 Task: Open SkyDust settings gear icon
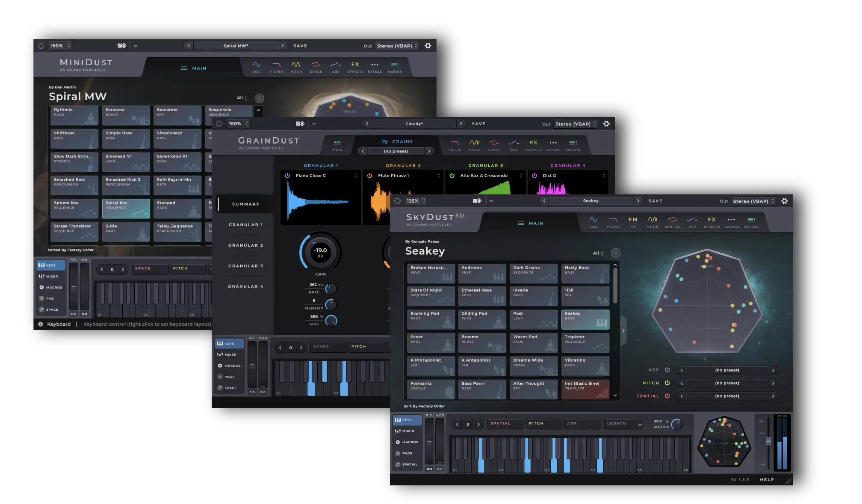tap(784, 201)
